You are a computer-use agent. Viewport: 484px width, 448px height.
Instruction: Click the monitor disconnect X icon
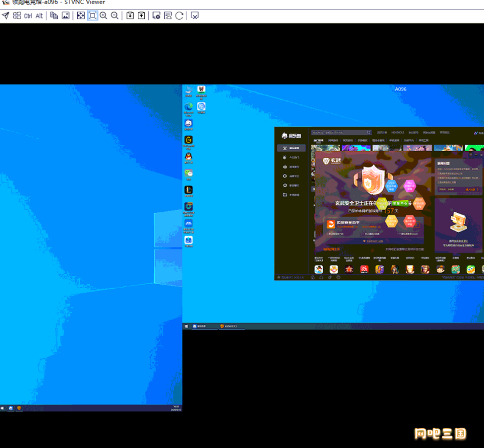195,15
